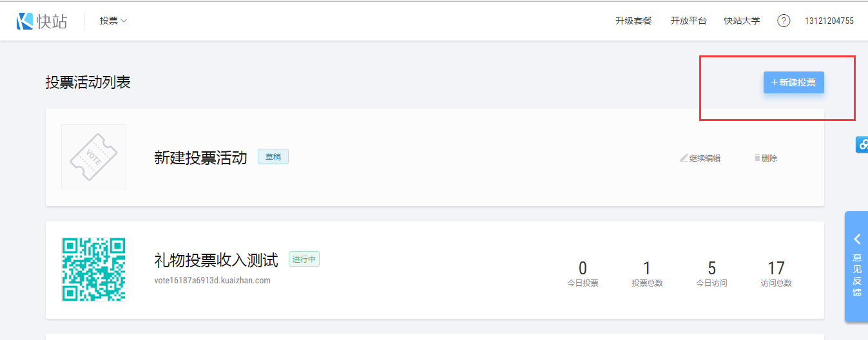Click the 进行中 status badge
This screenshot has height=340, width=868.
[x=304, y=260]
